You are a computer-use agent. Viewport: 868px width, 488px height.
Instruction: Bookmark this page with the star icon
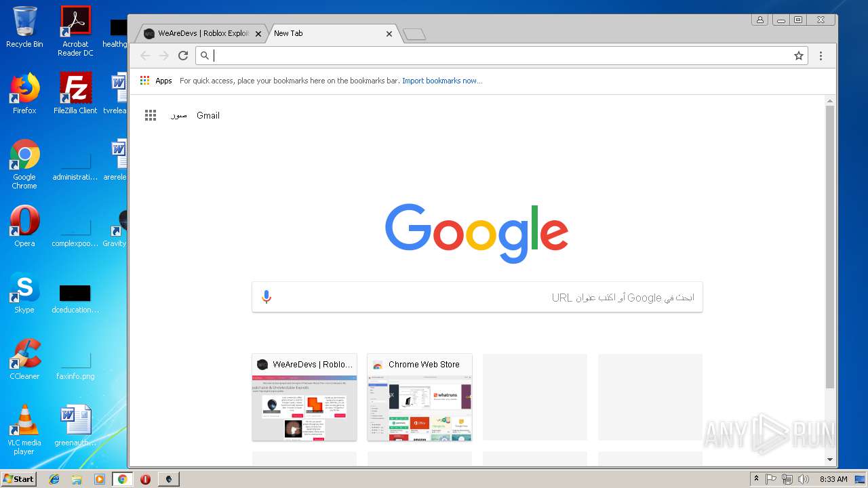click(799, 56)
